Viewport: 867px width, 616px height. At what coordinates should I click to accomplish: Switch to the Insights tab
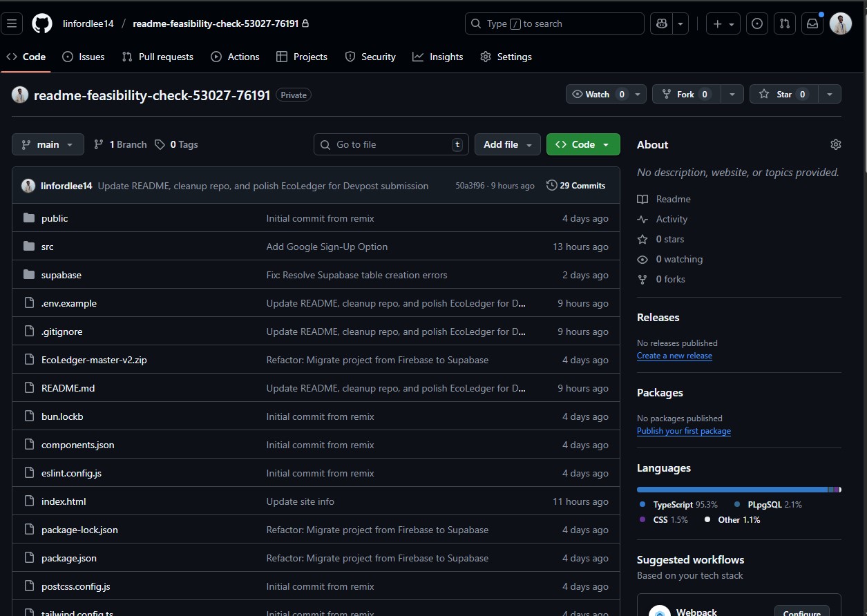pyautogui.click(x=438, y=57)
